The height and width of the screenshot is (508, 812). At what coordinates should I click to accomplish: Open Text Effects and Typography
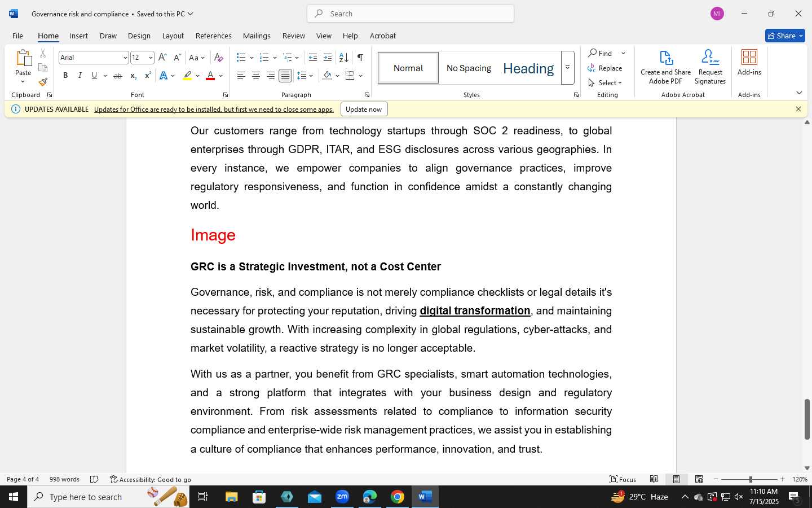point(164,76)
